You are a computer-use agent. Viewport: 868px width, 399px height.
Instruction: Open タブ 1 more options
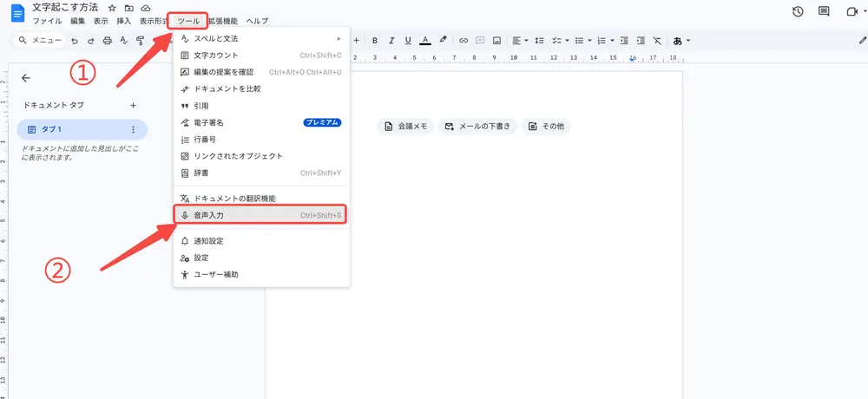click(x=133, y=129)
